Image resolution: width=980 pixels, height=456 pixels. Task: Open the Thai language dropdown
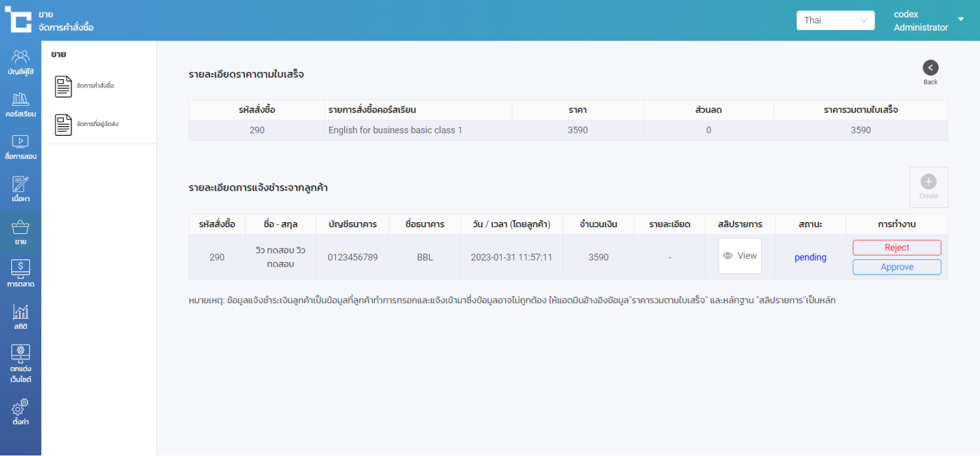pyautogui.click(x=835, y=20)
